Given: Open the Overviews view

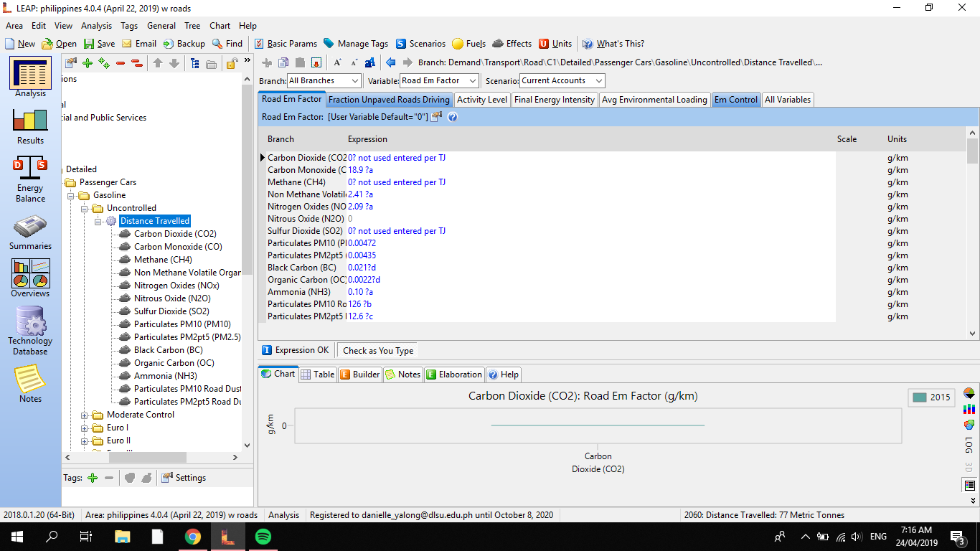Looking at the screenshot, I should (30, 278).
